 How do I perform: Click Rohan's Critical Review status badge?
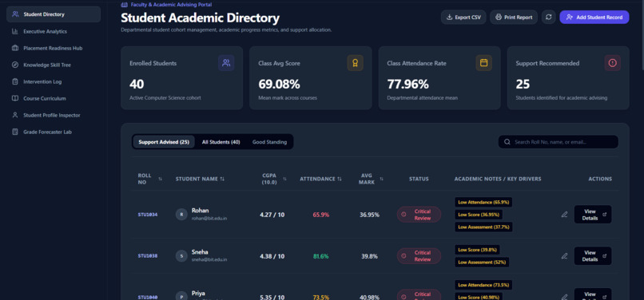point(419,215)
